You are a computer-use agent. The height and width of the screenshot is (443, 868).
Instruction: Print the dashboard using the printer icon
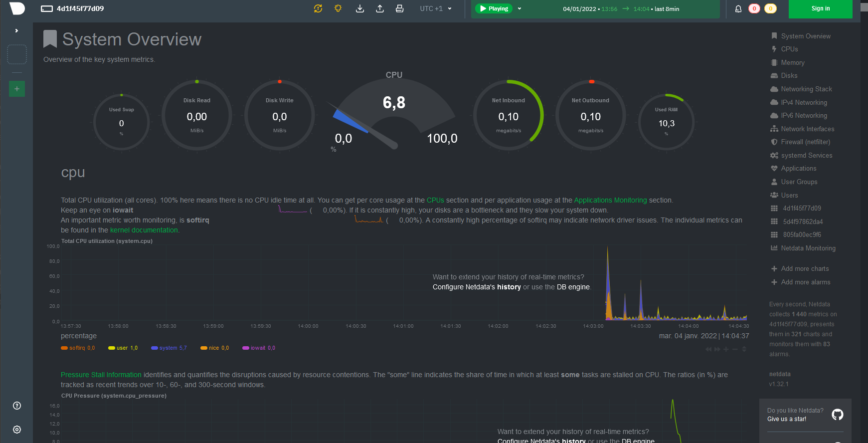(399, 8)
